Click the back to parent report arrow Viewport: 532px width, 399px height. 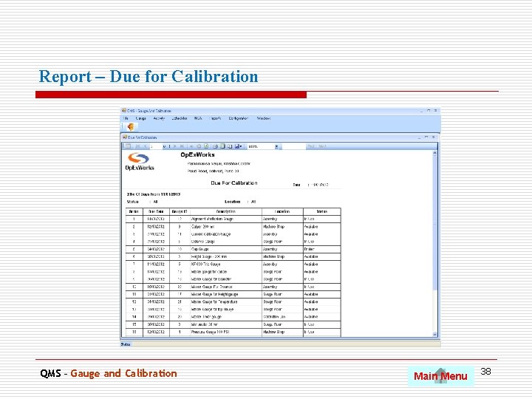click(191, 146)
